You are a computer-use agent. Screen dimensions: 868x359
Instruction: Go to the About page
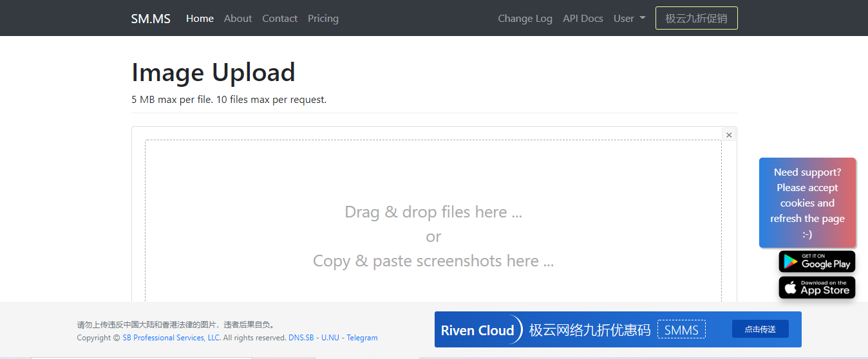pyautogui.click(x=238, y=19)
